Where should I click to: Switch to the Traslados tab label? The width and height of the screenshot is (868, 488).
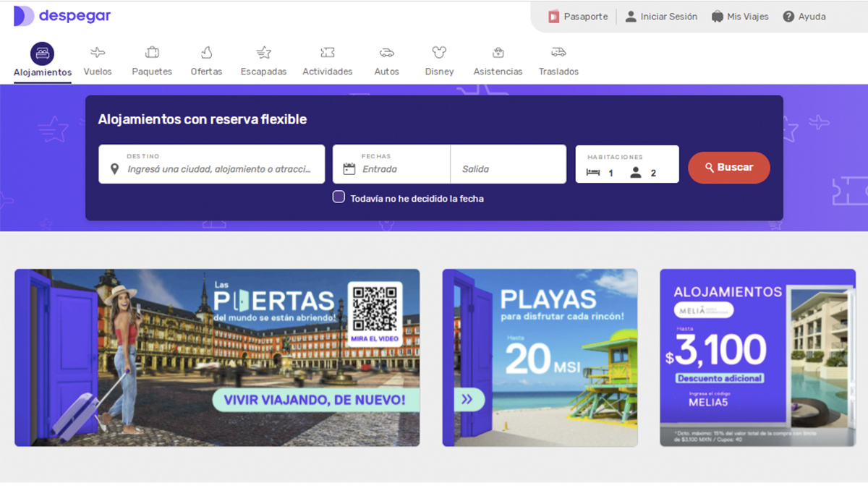pos(558,72)
